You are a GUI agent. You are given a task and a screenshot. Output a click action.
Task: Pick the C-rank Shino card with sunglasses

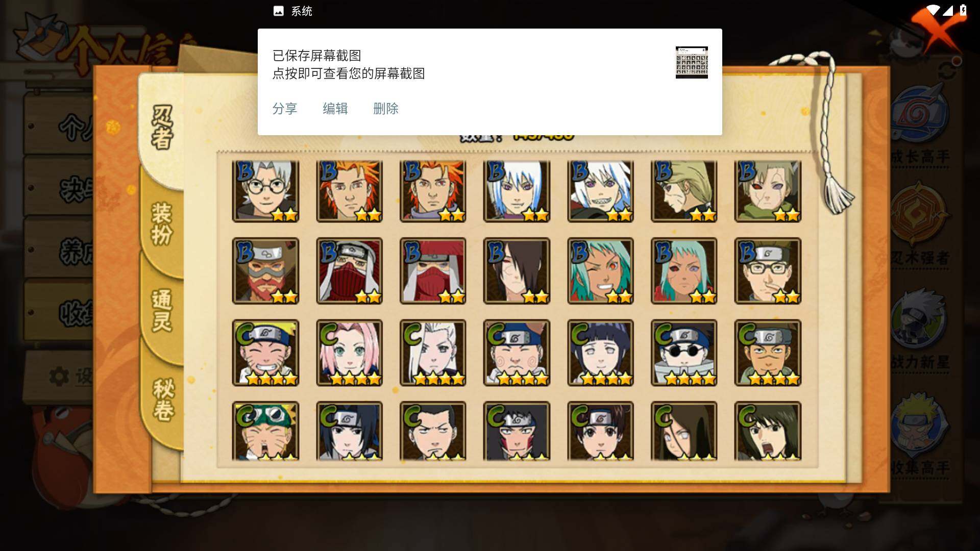tap(684, 353)
